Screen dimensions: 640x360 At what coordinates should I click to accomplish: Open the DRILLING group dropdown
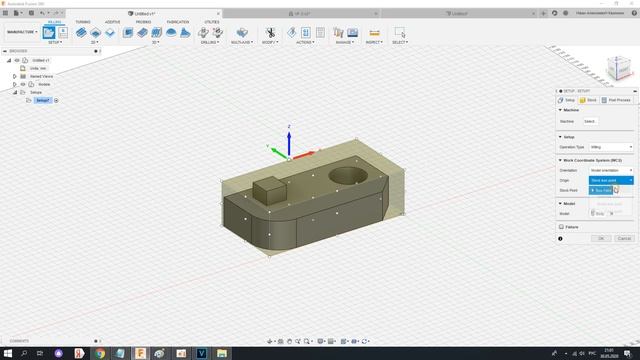click(210, 42)
